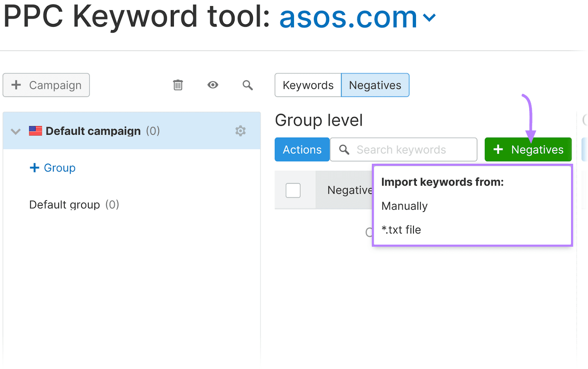Collapse the Default campaign tree

point(15,131)
